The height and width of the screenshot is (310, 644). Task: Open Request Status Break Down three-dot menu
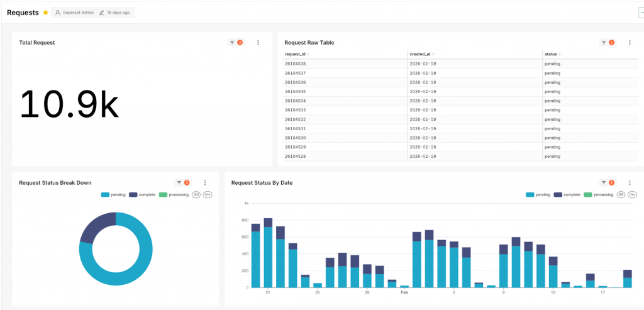click(205, 183)
